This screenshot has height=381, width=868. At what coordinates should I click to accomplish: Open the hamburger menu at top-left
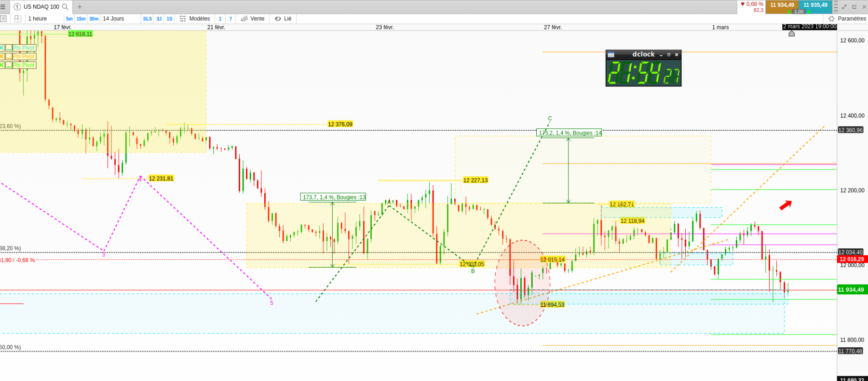click(x=3, y=7)
